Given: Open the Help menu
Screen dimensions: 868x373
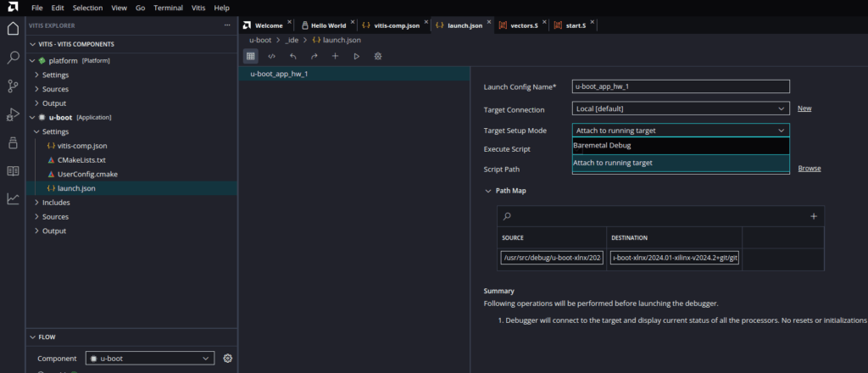Looking at the screenshot, I should pyautogui.click(x=221, y=8).
